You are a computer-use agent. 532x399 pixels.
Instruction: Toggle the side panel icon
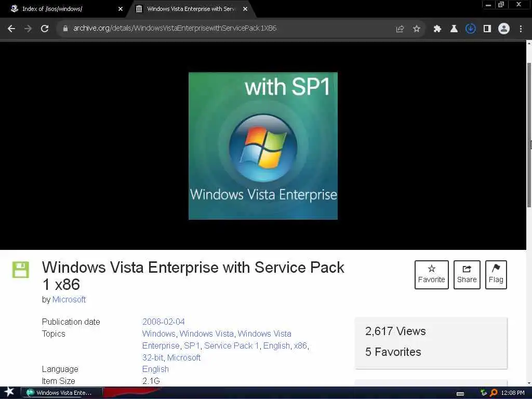point(487,29)
